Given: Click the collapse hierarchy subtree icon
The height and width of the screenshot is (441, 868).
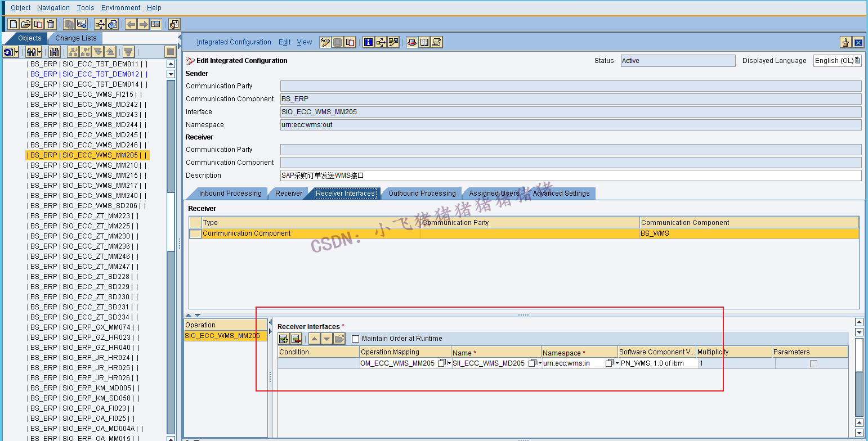Looking at the screenshot, I should 86,52.
